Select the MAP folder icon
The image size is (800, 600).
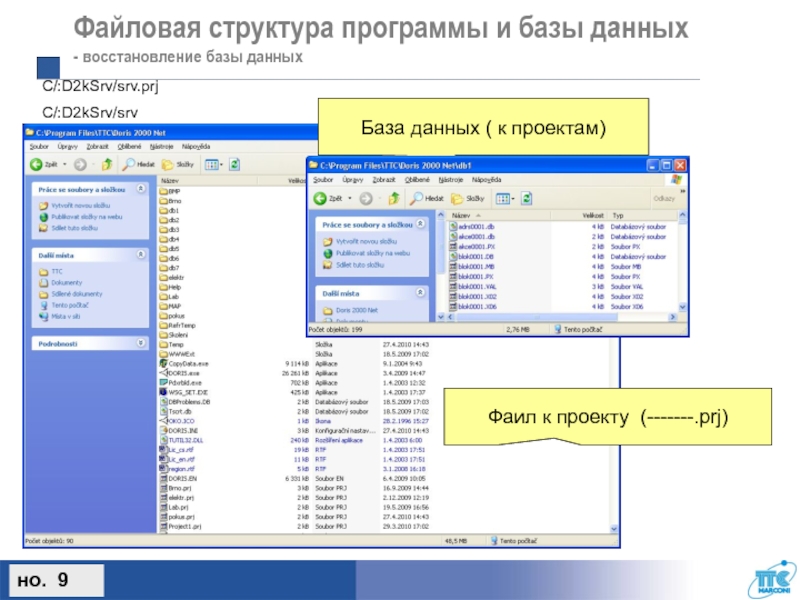tap(163, 306)
